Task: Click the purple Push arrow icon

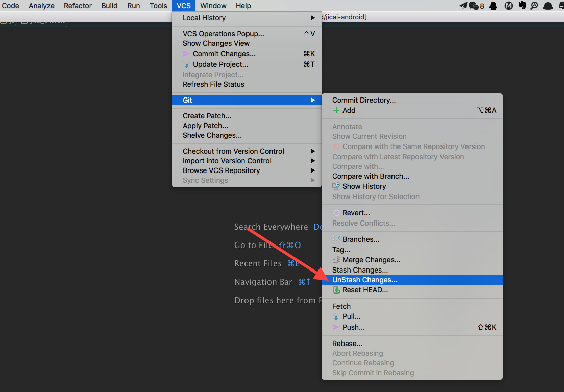Action: point(336,327)
